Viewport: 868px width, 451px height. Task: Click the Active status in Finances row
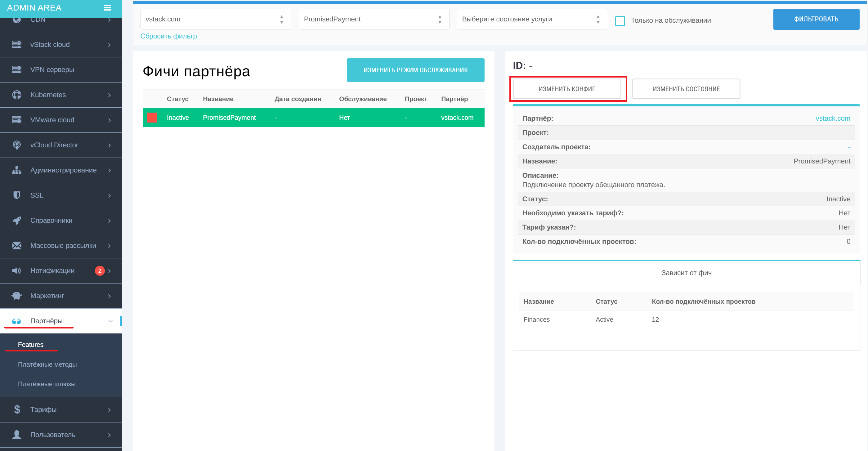[x=604, y=319]
